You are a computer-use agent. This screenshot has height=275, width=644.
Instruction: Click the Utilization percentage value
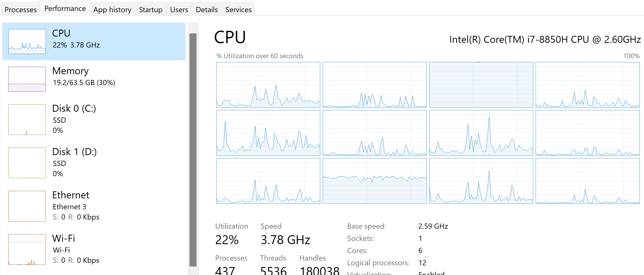(227, 240)
